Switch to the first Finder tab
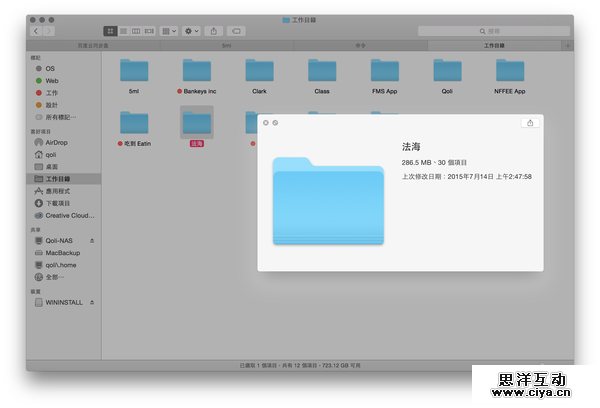Image resolution: width=600 pixels, height=408 pixels. pos(93,46)
